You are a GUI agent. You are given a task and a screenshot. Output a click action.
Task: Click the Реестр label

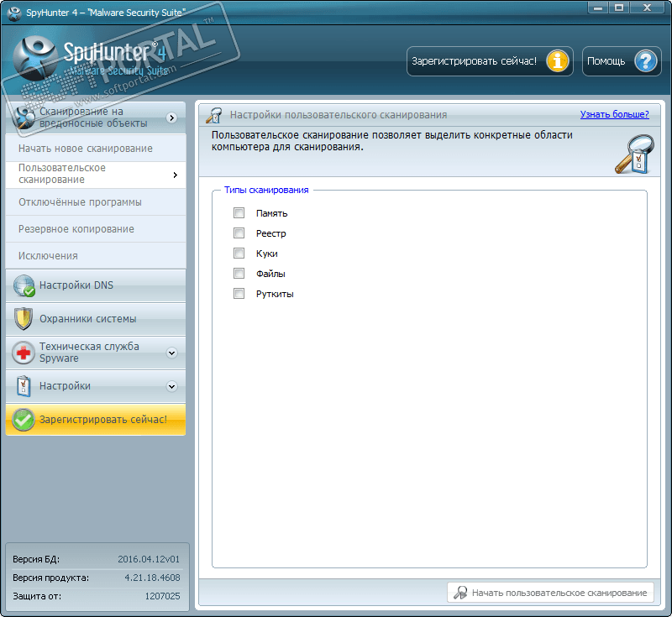(270, 233)
